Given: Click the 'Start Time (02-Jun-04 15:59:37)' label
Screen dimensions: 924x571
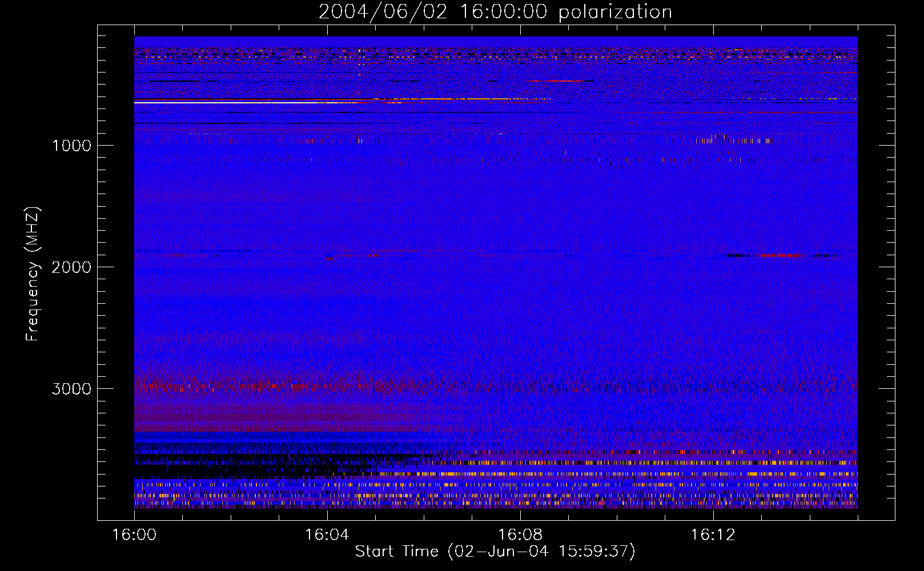Looking at the screenshot, I should pyautogui.click(x=495, y=552).
